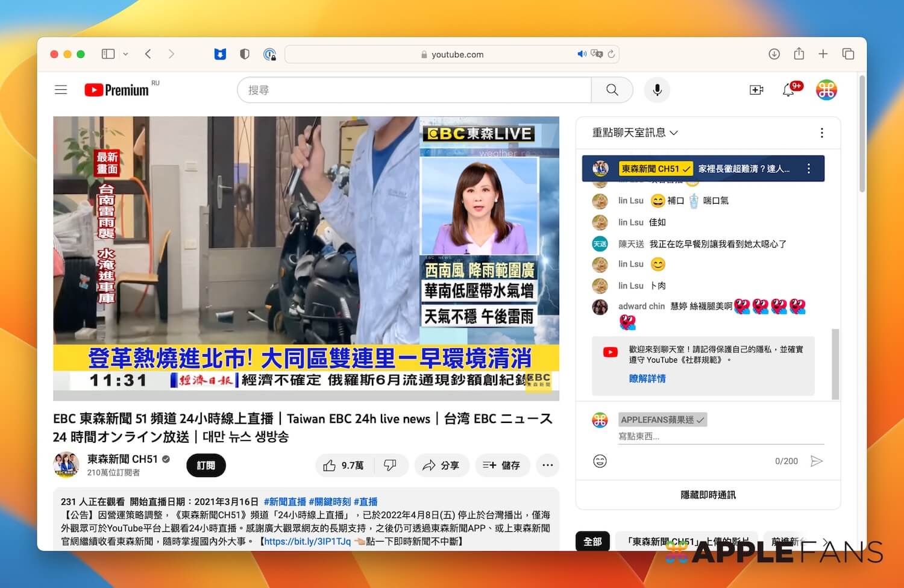This screenshot has height=588, width=904.
Task: Click the video progress bar below the player
Action: tap(306, 396)
